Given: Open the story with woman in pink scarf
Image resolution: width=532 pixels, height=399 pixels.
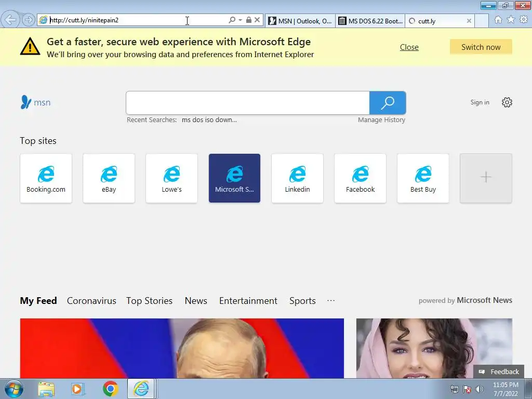Looking at the screenshot, I should tap(434, 348).
